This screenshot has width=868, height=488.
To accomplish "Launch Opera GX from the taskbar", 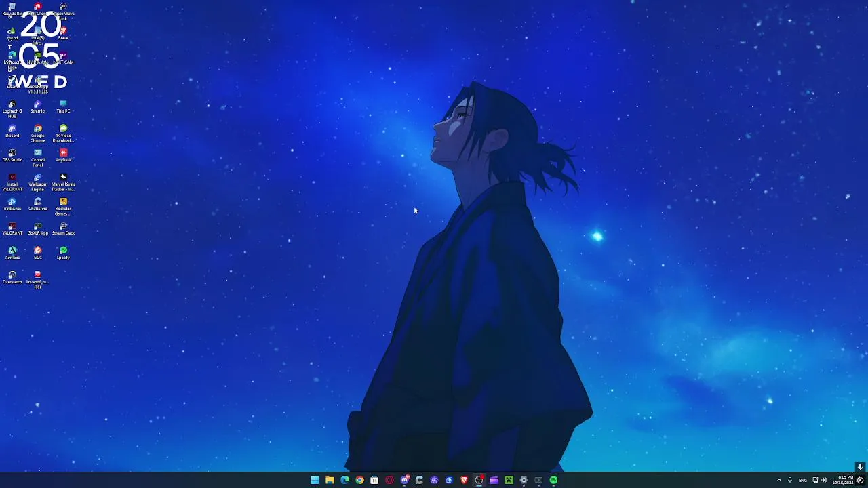I will [x=389, y=480].
